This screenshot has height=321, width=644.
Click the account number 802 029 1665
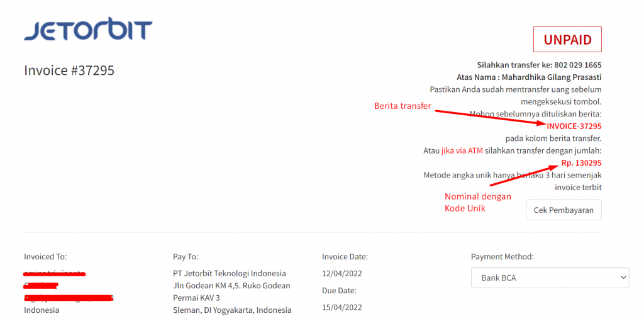[578, 65]
